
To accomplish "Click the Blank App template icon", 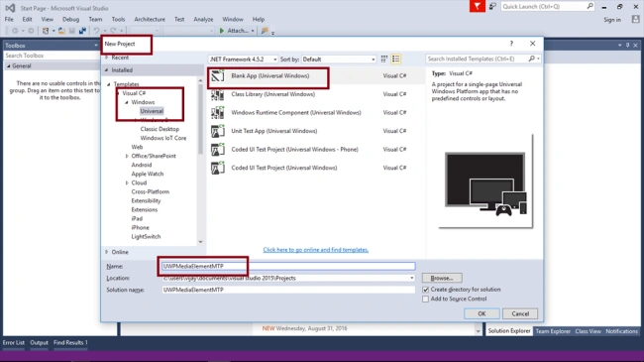I will click(218, 75).
